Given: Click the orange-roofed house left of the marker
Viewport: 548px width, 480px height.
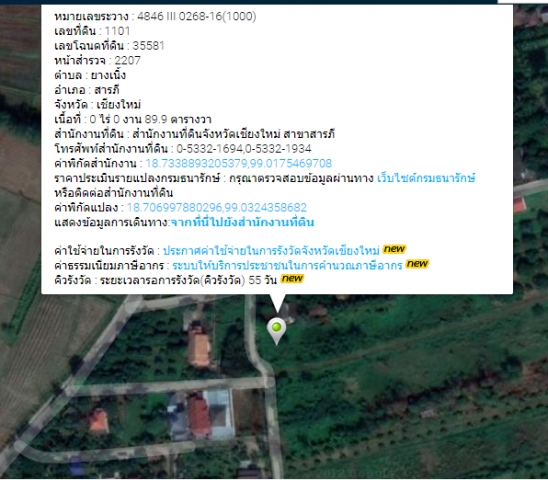Looking at the screenshot, I should point(199,349).
